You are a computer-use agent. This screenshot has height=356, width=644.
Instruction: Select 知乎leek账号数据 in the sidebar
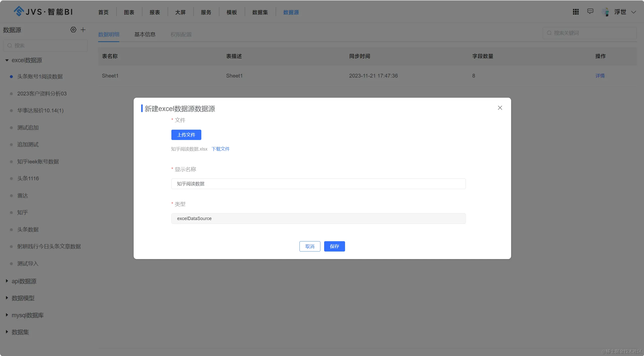coord(38,162)
